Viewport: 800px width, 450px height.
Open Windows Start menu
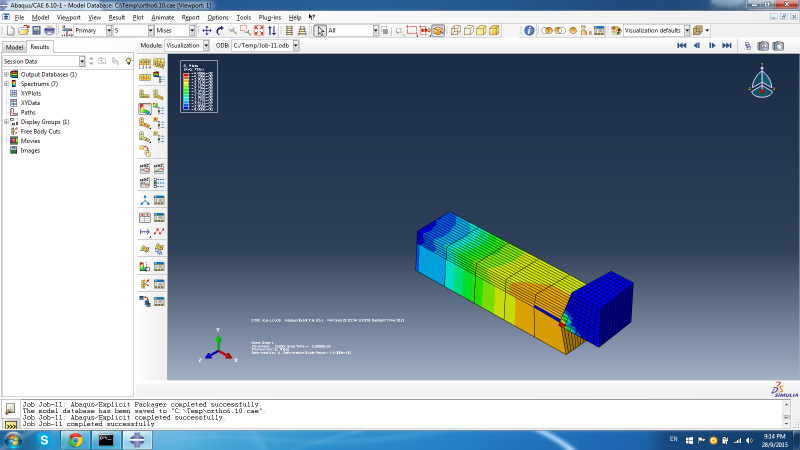12,440
